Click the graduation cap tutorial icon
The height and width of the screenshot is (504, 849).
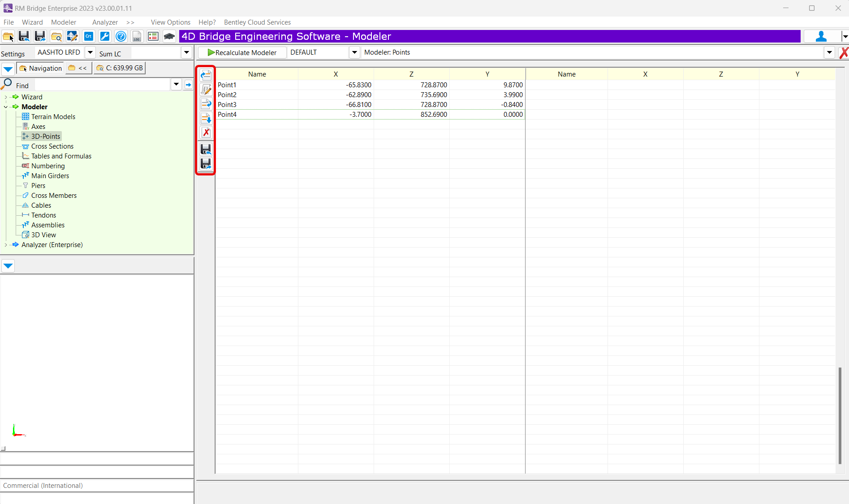point(169,37)
